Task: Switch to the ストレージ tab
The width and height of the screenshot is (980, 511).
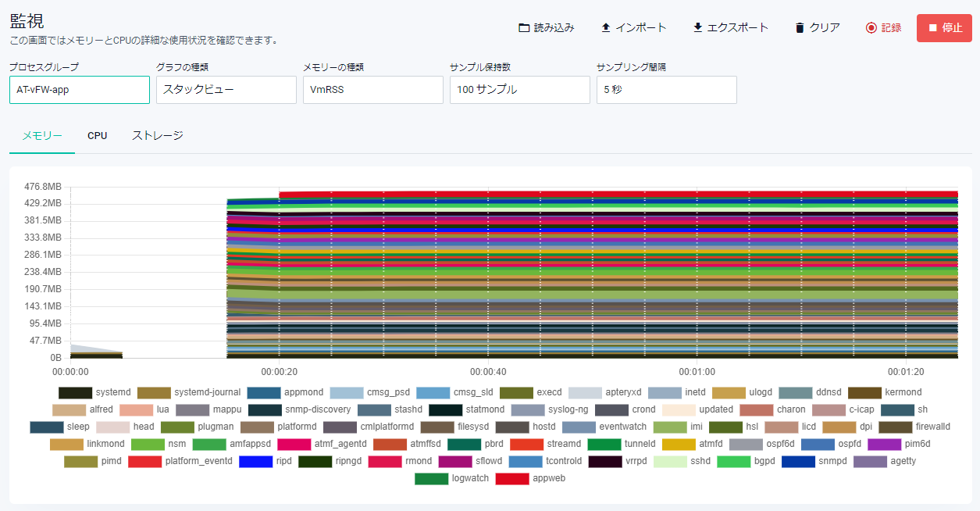Action: coord(158,136)
